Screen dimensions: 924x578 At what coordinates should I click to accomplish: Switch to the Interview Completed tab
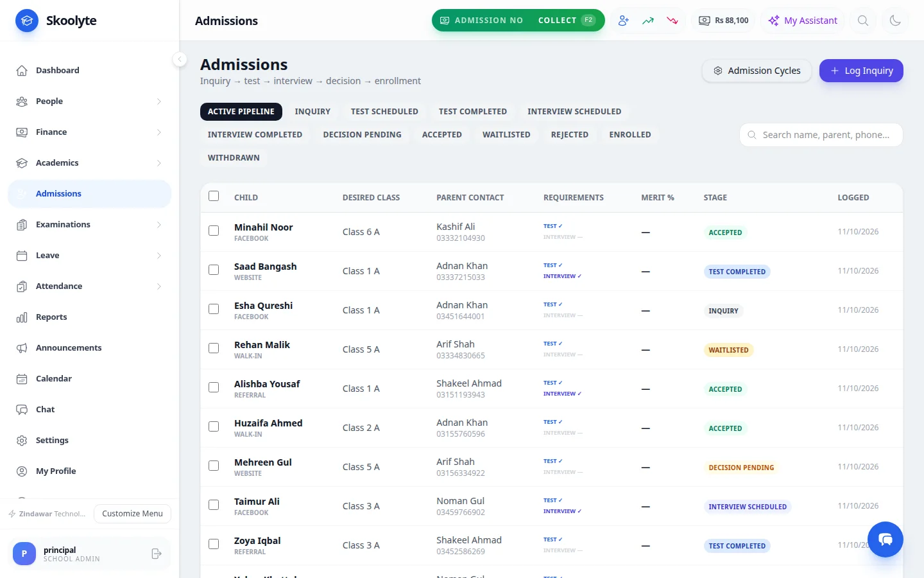click(x=255, y=135)
